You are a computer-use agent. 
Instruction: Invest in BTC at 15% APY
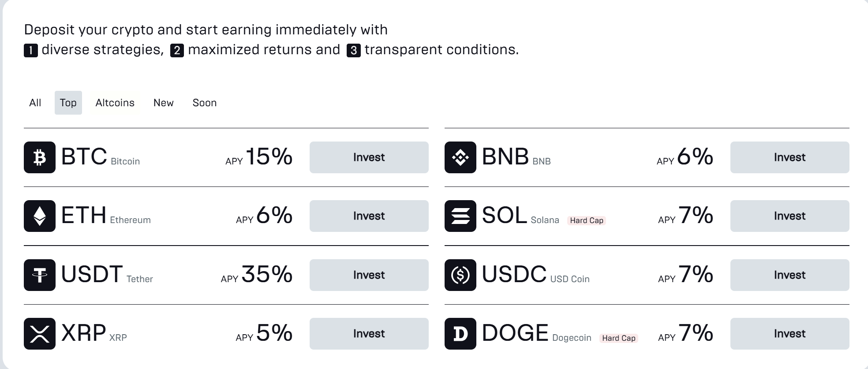(x=369, y=157)
